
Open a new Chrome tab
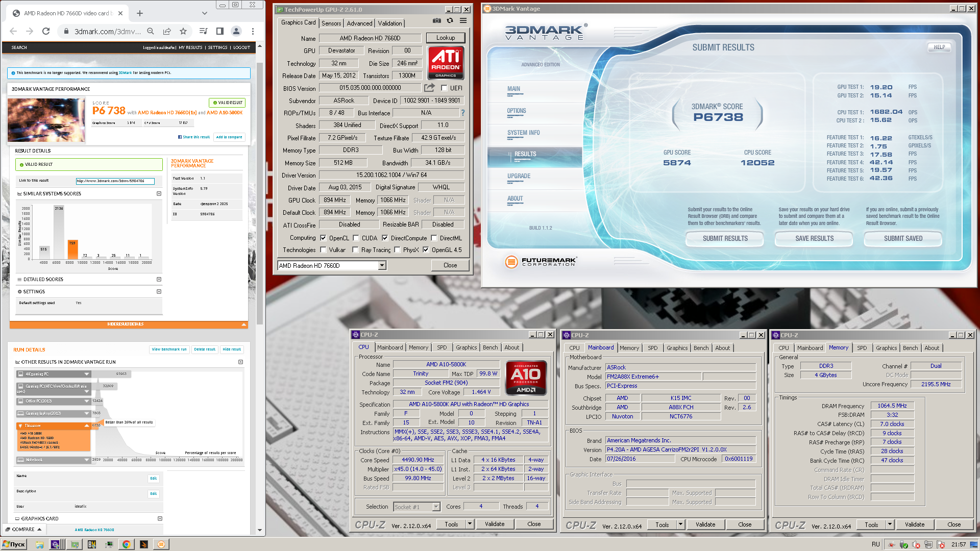pos(140,13)
